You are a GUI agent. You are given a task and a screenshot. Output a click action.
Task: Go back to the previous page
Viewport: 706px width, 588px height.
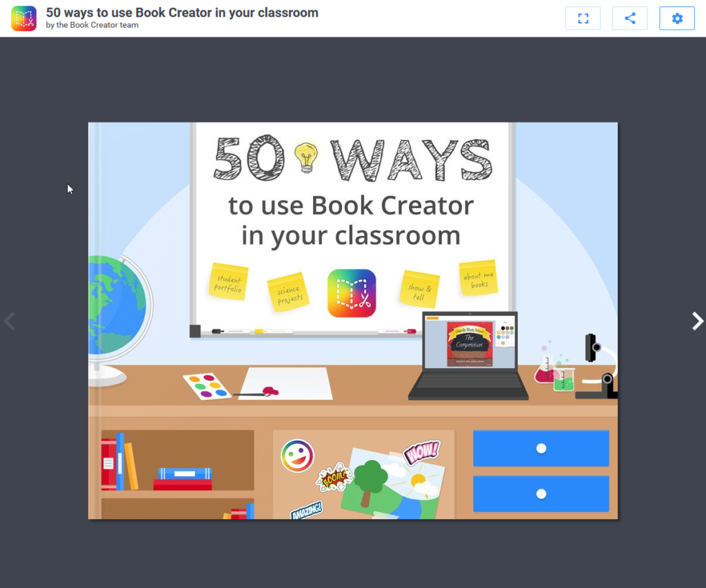(10, 321)
